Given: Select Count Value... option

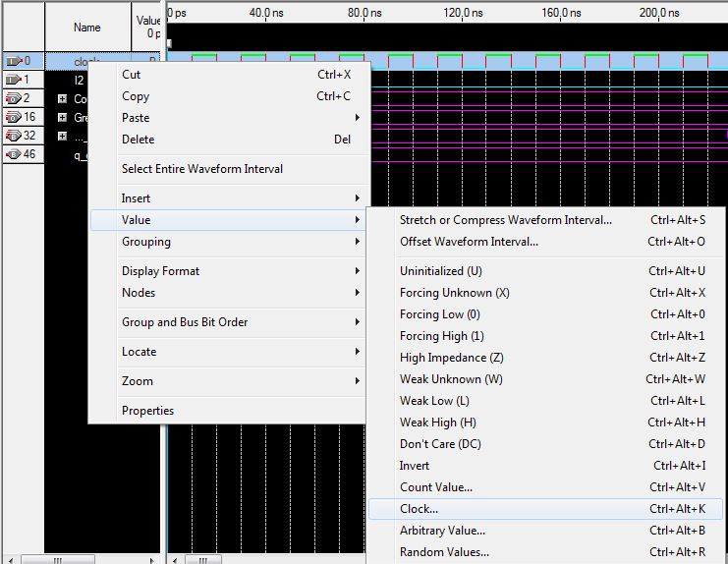Looking at the screenshot, I should [436, 487].
